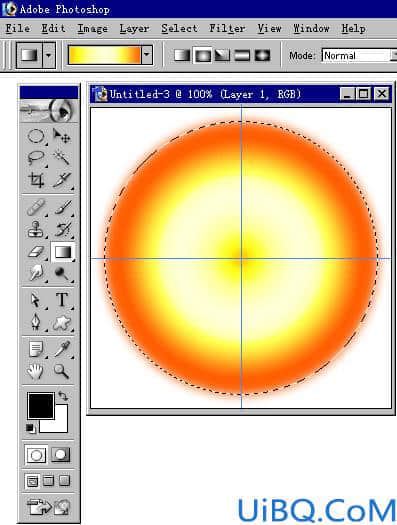Viewport: 397px width, 525px height.
Task: Select the Eyedropper tool
Action: (x=62, y=349)
